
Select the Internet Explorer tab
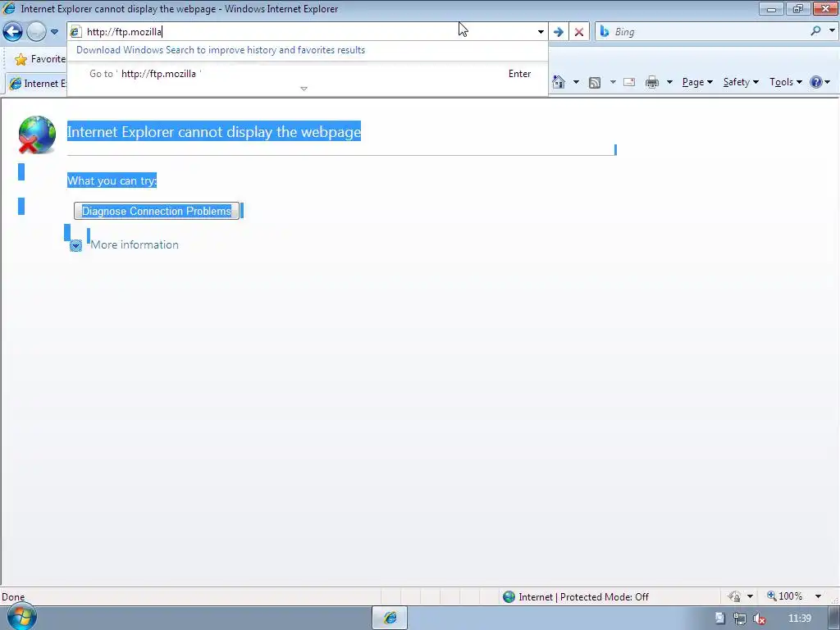click(x=36, y=84)
